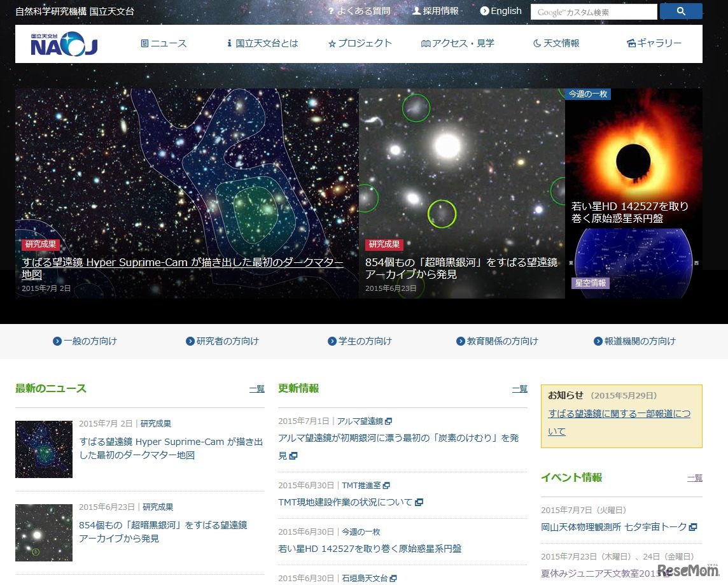Select the 星空情報 label on the sky chart
Screen dimensions: 728x585
591,285
